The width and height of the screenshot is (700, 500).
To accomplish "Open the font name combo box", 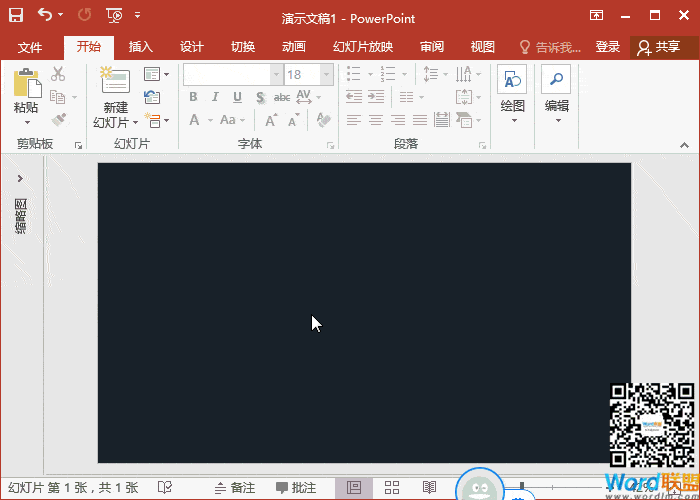I will [x=232, y=74].
